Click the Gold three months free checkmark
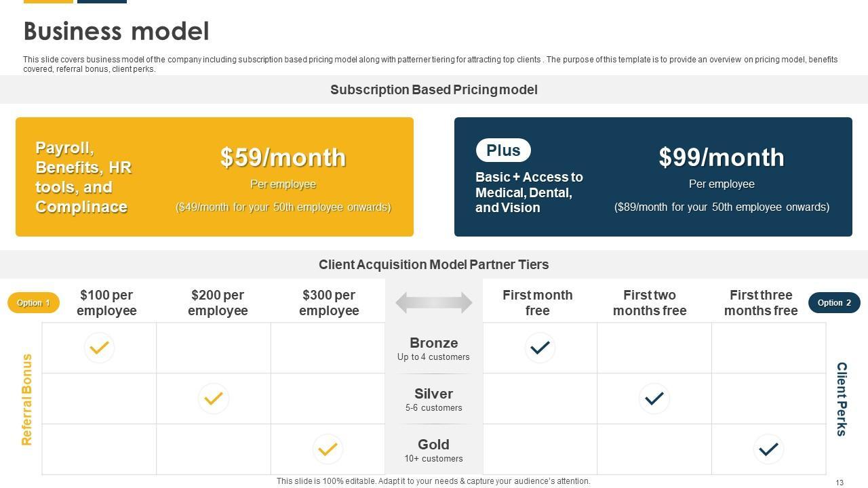 (768, 449)
